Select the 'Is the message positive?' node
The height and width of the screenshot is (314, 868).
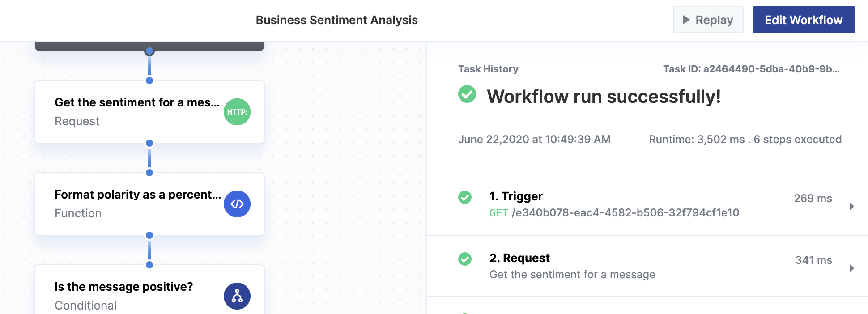tap(123, 291)
